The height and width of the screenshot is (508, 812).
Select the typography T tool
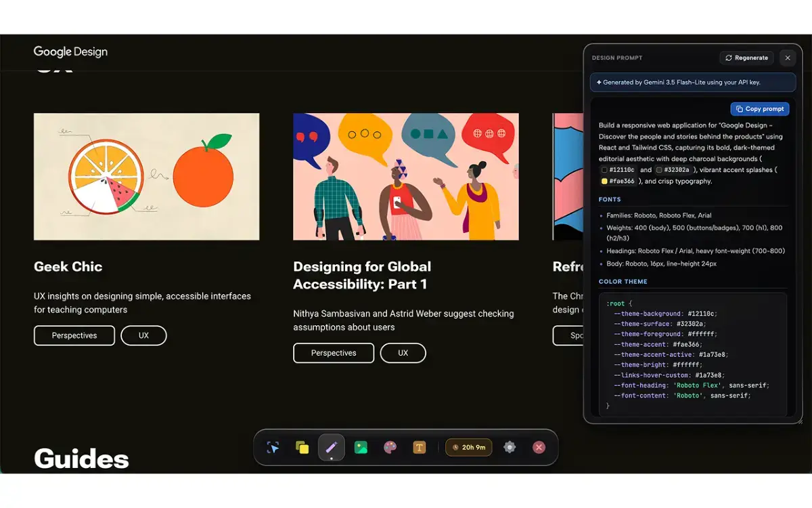tap(419, 448)
